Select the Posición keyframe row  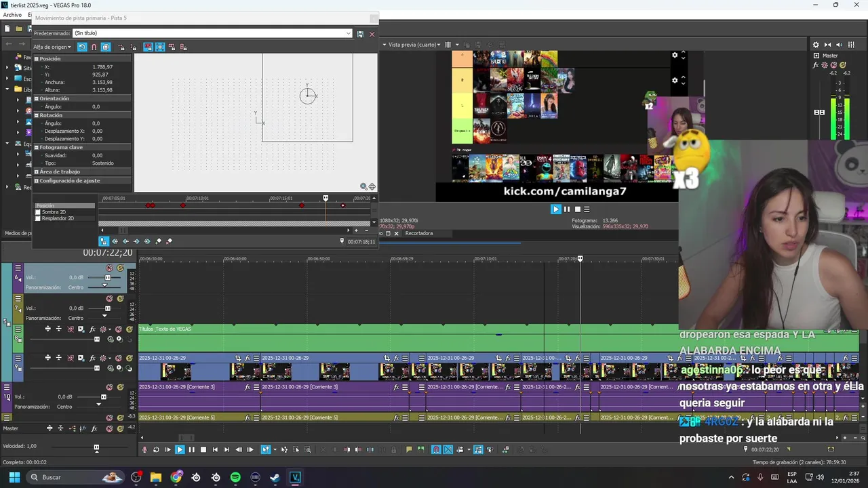coord(64,205)
